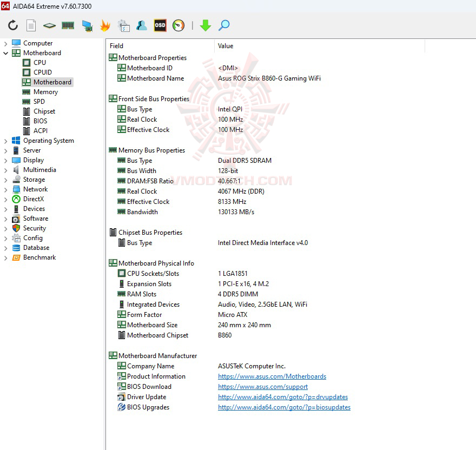476x450 pixels.
Task: Click the Refresh toolbar icon
Action: (x=13, y=25)
